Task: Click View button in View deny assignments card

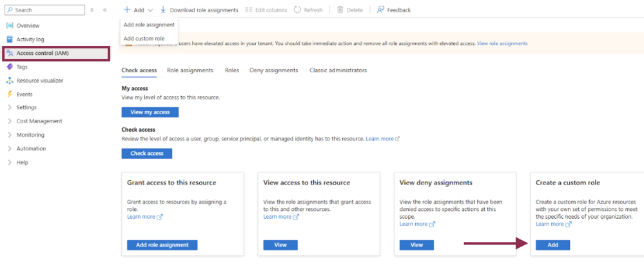Action: (416, 245)
